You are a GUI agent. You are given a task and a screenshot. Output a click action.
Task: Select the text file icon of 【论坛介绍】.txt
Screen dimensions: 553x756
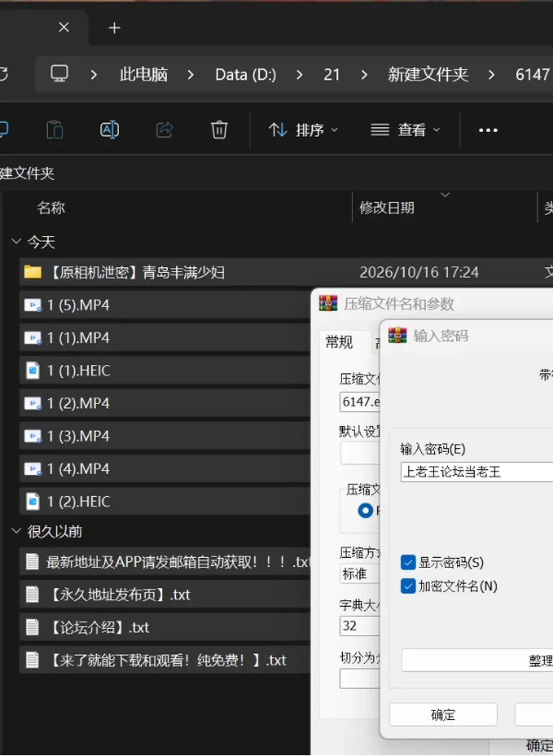(x=32, y=627)
